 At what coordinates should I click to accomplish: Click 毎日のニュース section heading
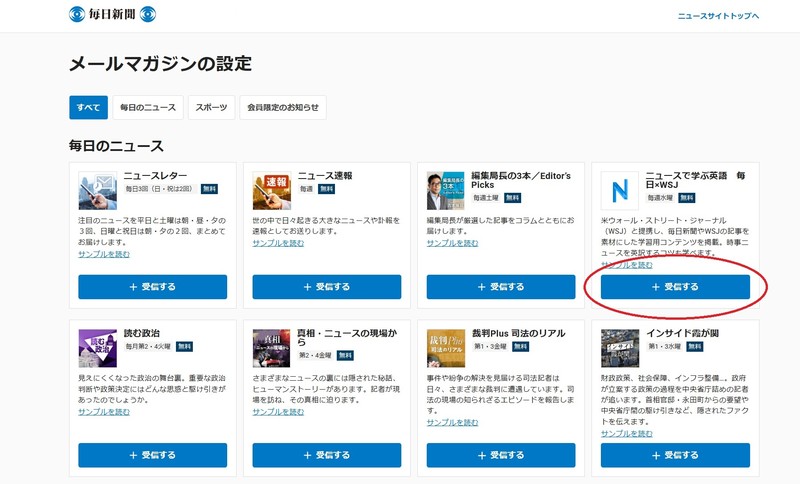pos(116,146)
